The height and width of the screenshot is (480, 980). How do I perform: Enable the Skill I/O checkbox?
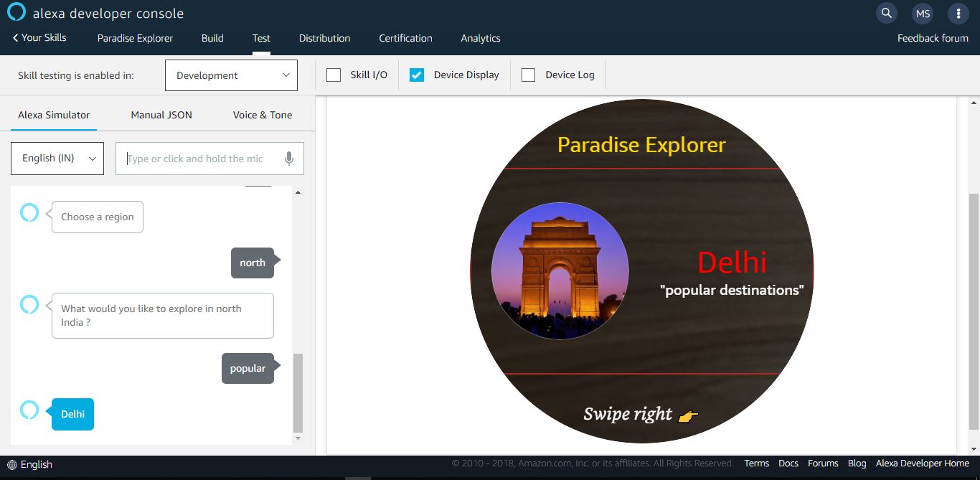(334, 75)
